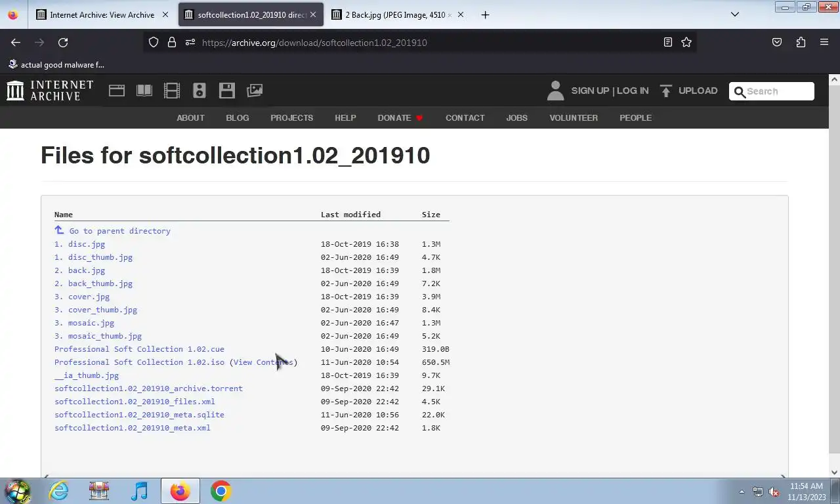The width and height of the screenshot is (840, 504).
Task: Open softcollection1.02_201910_files.xml
Action: point(135,402)
